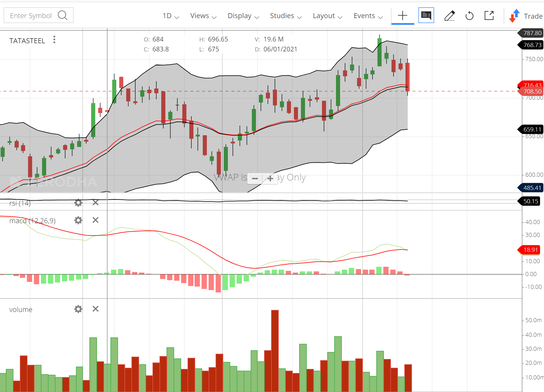Remove the macd (12,26,9) study
This screenshot has height=392, width=544.
96,220
